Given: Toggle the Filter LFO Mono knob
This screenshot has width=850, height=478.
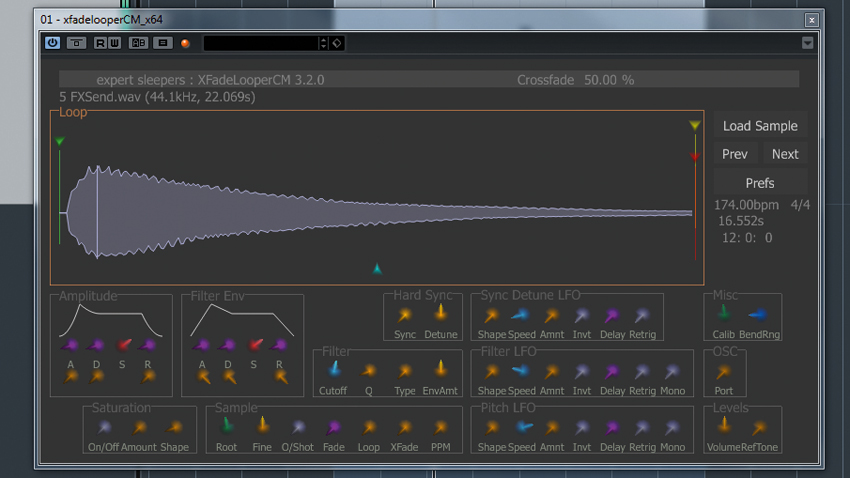Looking at the screenshot, I should point(672,371).
